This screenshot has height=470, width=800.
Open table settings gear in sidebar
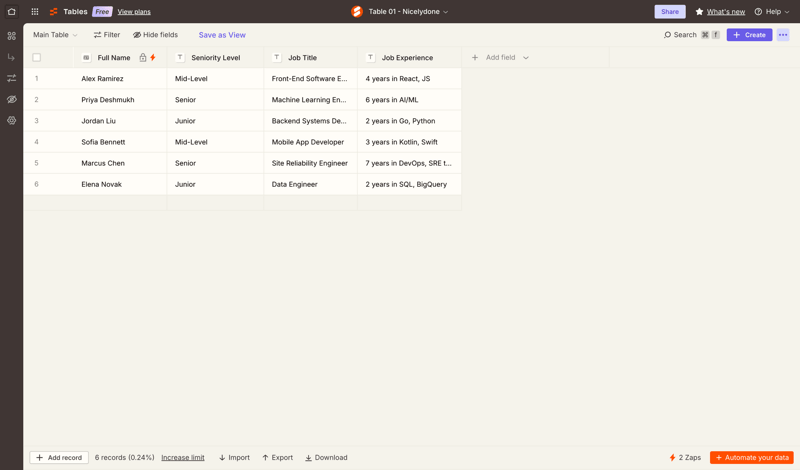(11, 120)
